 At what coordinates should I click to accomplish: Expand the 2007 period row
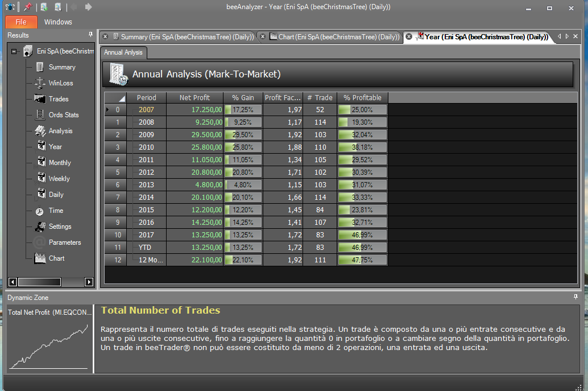tap(107, 110)
